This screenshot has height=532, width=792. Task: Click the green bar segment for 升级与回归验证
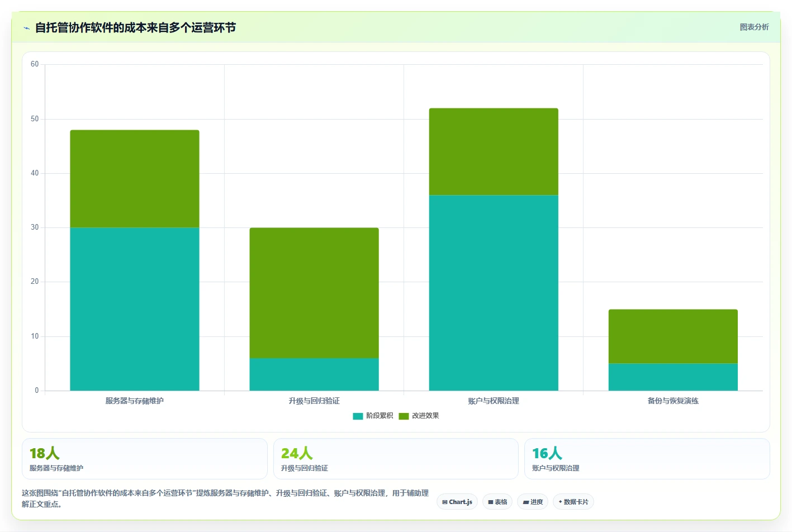pyautogui.click(x=314, y=293)
